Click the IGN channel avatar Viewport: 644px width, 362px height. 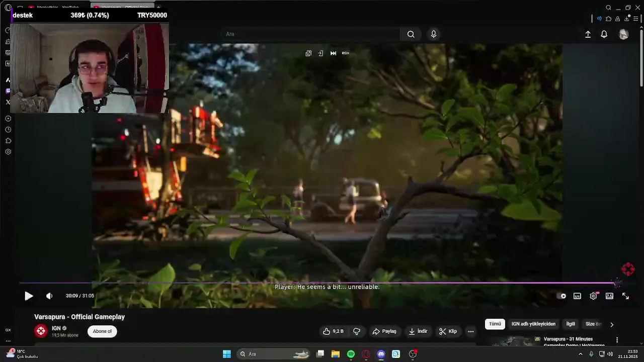click(x=41, y=331)
